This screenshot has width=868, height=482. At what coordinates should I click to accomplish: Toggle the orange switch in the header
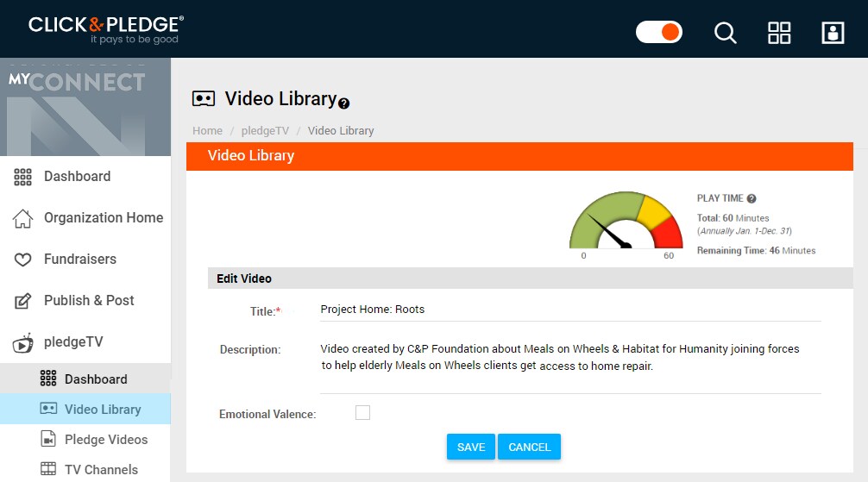coord(658,32)
